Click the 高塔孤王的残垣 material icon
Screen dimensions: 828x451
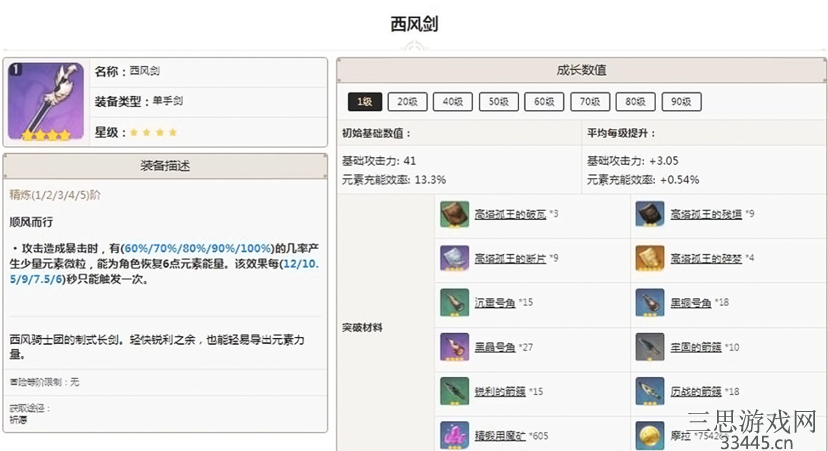(x=650, y=214)
